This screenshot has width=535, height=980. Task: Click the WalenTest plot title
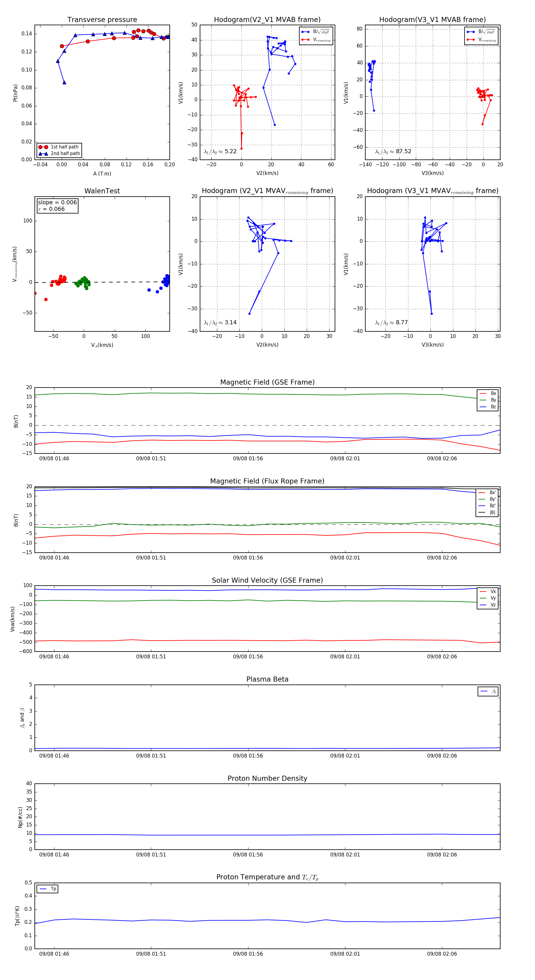click(102, 191)
